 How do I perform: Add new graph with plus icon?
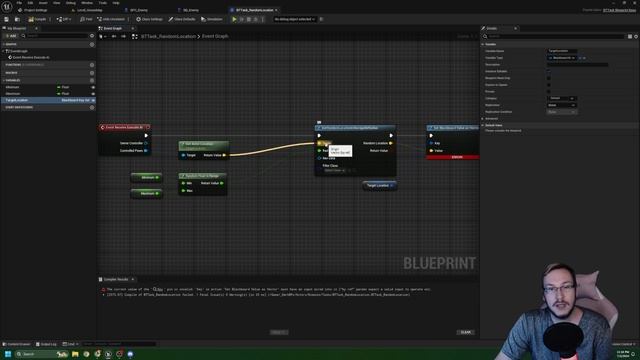click(x=92, y=44)
